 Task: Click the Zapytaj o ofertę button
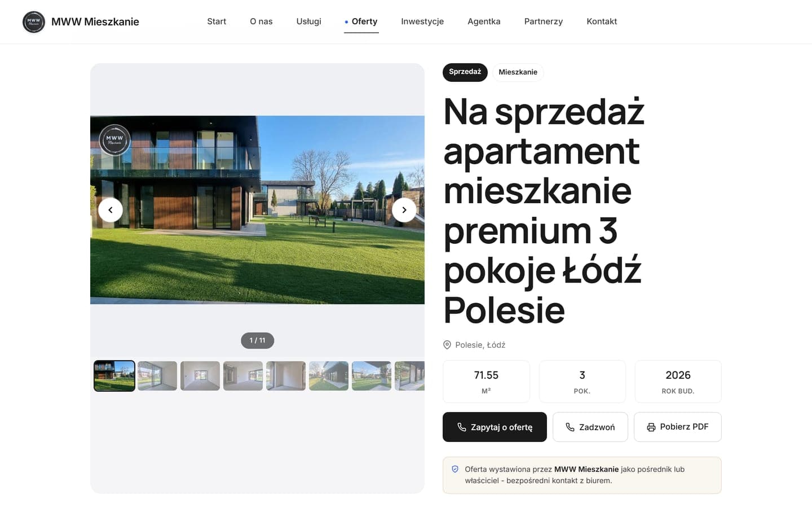[495, 427]
